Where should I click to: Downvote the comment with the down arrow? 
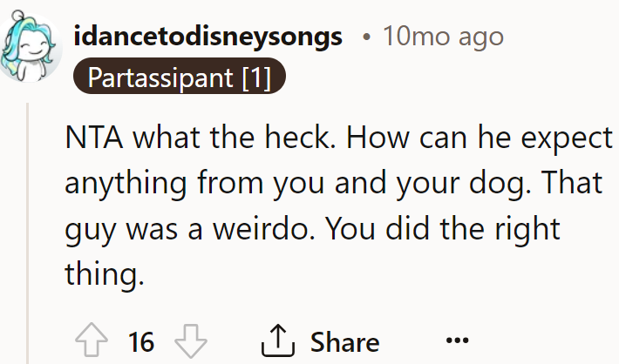(x=191, y=341)
